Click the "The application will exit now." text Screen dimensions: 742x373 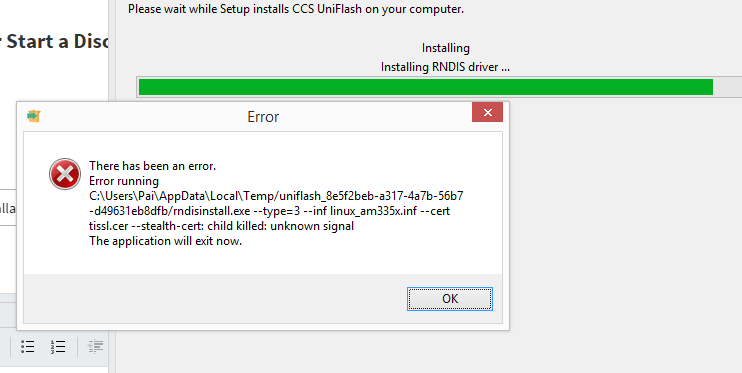(x=166, y=241)
